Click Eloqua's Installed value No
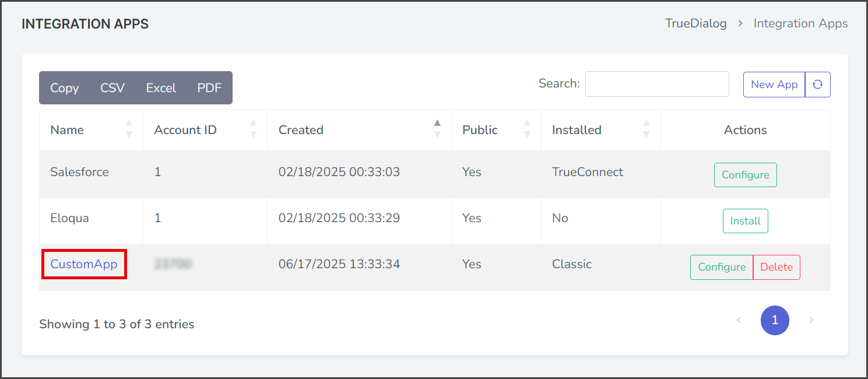The height and width of the screenshot is (379, 868). pos(560,218)
